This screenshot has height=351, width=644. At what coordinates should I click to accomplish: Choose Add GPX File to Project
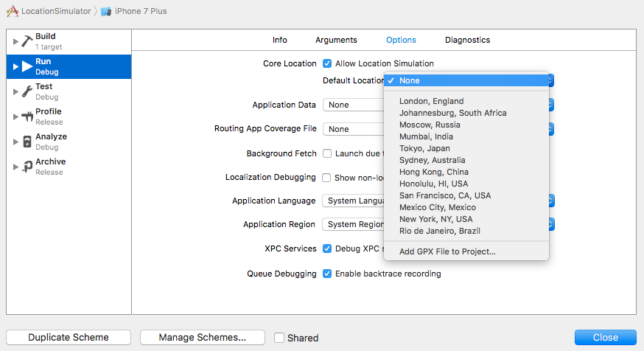pyautogui.click(x=447, y=251)
